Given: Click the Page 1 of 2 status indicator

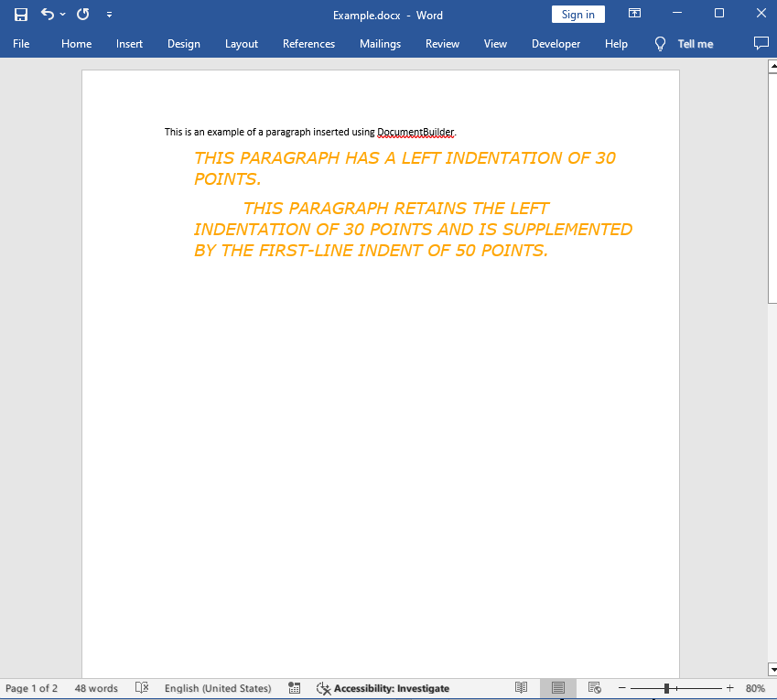Looking at the screenshot, I should pyautogui.click(x=31, y=688).
